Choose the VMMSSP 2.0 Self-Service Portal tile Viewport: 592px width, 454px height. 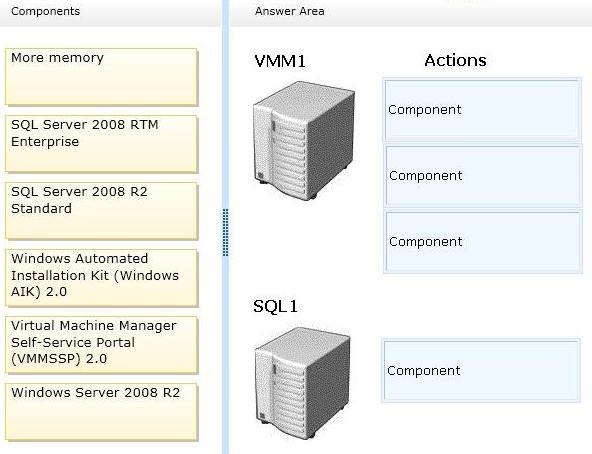pos(101,345)
